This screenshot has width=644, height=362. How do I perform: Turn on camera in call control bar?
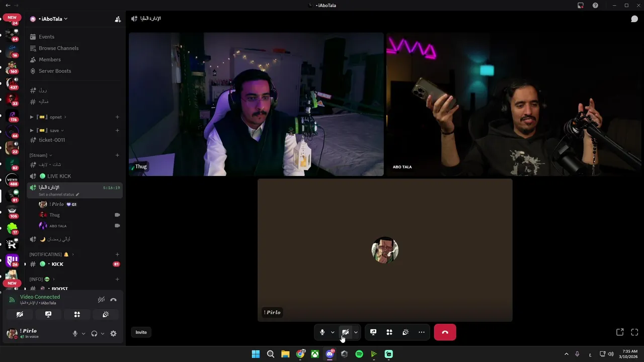coord(345,332)
